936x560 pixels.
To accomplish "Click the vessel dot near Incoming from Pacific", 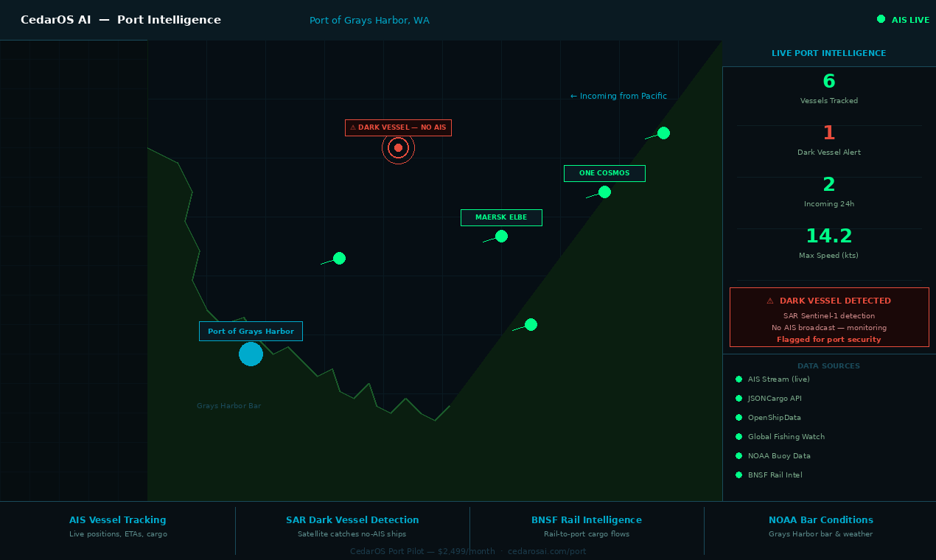I will [x=663, y=133].
